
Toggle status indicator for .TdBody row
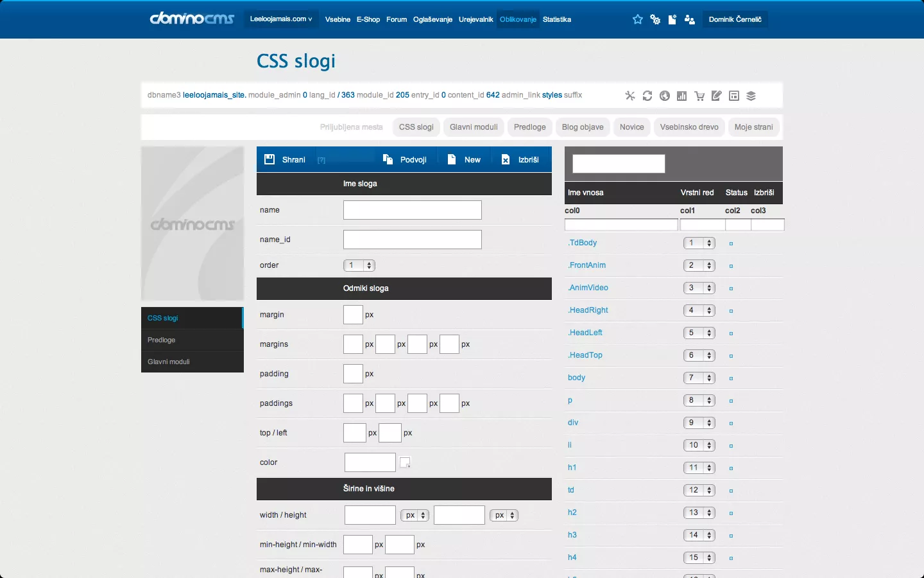click(731, 244)
